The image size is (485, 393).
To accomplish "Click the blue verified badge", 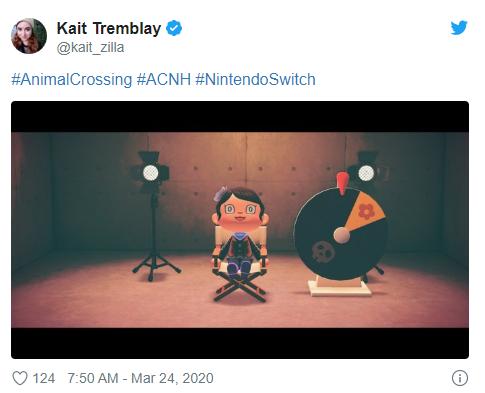I will 174,28.
